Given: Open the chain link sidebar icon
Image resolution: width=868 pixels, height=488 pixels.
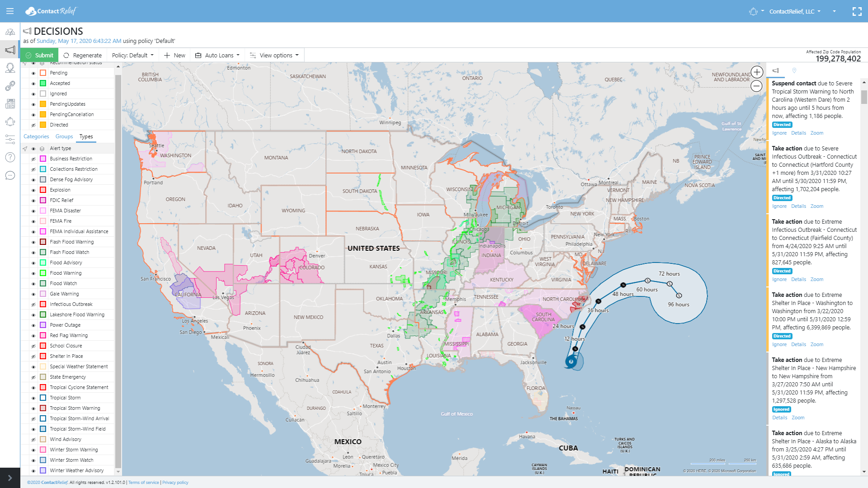Looking at the screenshot, I should coord(10,86).
